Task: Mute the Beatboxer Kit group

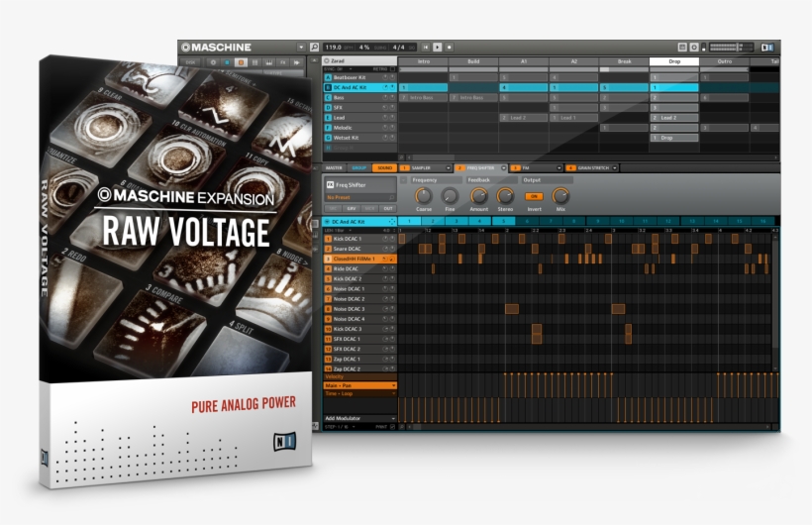Action: [x=385, y=77]
